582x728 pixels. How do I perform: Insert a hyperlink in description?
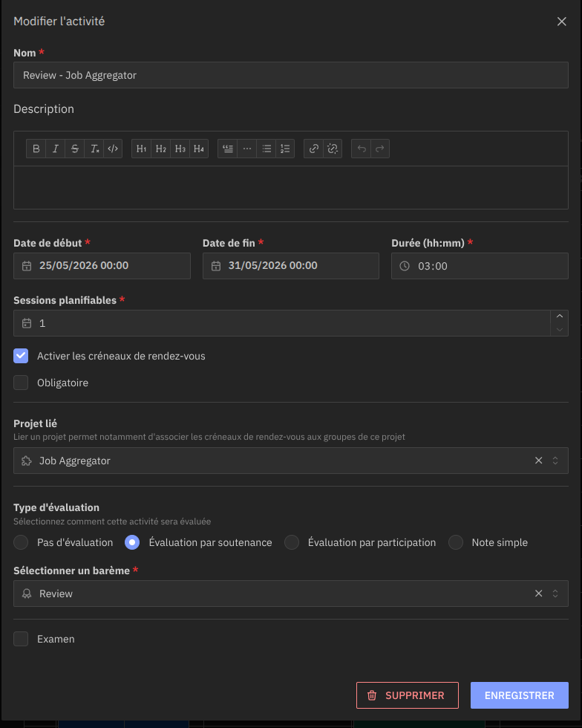click(x=314, y=149)
